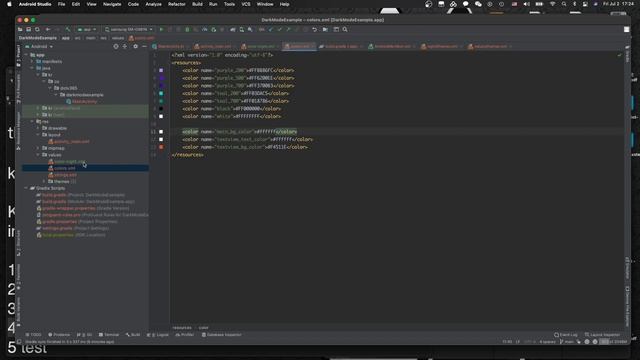
Task: Click the Back navigation arrow in toolbar
Action: (48, 29)
